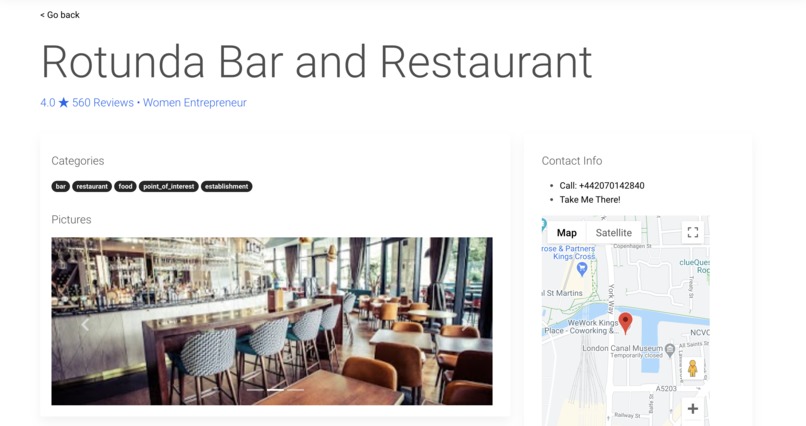Select the point_of_interest category tag

169,186
